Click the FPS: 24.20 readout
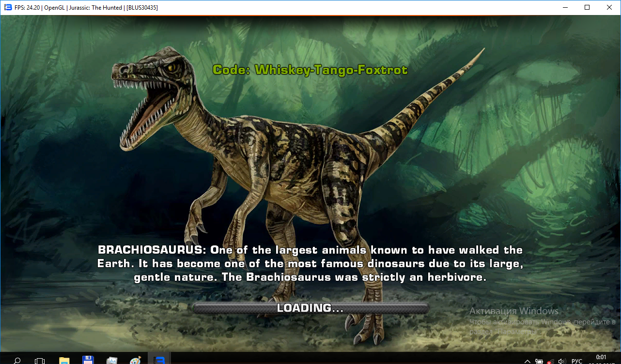 (x=28, y=7)
